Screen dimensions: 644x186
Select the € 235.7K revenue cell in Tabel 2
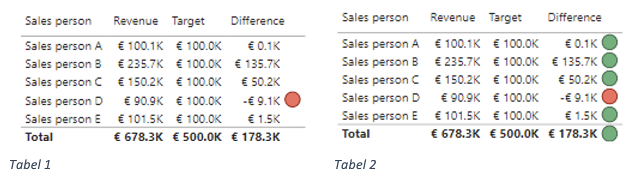tap(457, 62)
